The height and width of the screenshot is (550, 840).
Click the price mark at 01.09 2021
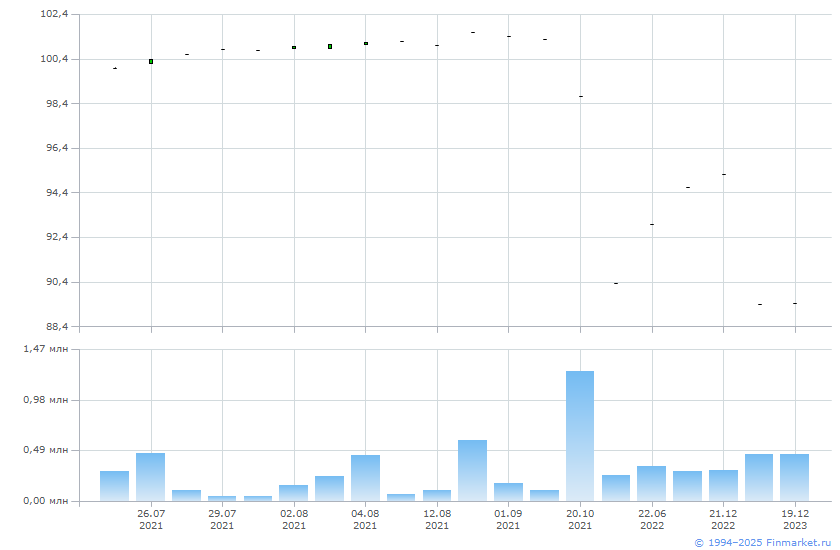(x=509, y=36)
